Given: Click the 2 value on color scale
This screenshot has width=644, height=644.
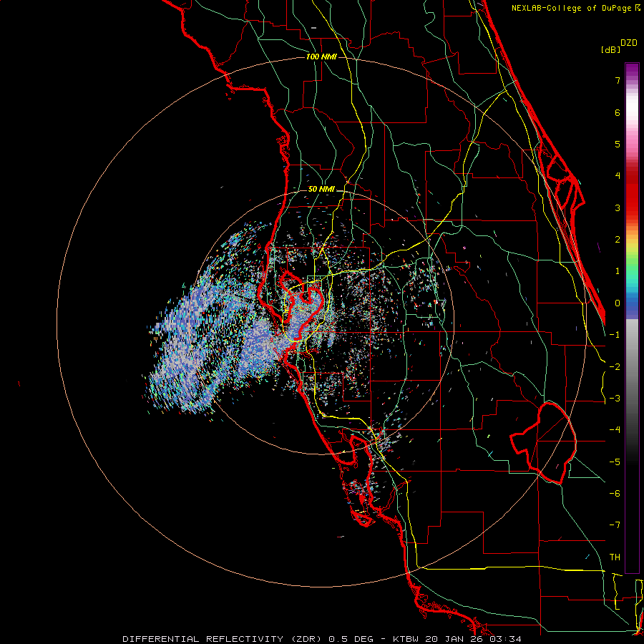Looking at the screenshot, I should pyautogui.click(x=618, y=240).
